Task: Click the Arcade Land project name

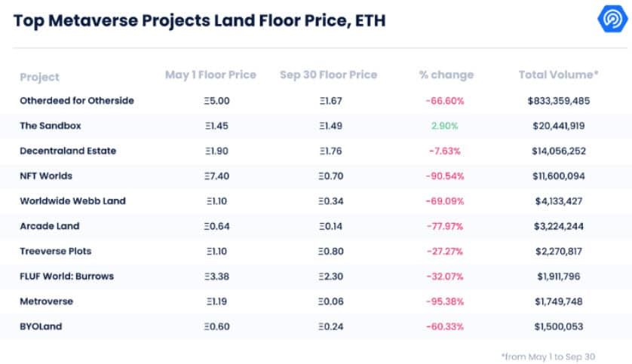Action: pyautogui.click(x=50, y=226)
